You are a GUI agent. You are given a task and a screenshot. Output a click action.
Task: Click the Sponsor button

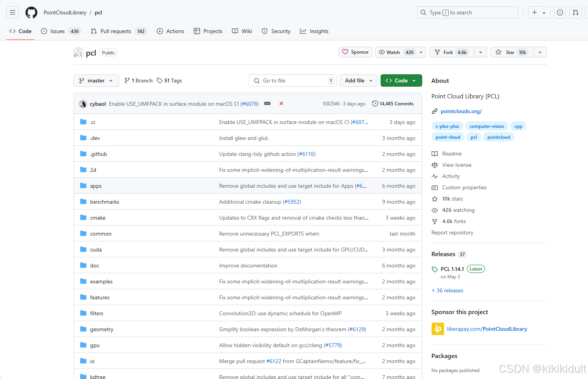pos(355,52)
